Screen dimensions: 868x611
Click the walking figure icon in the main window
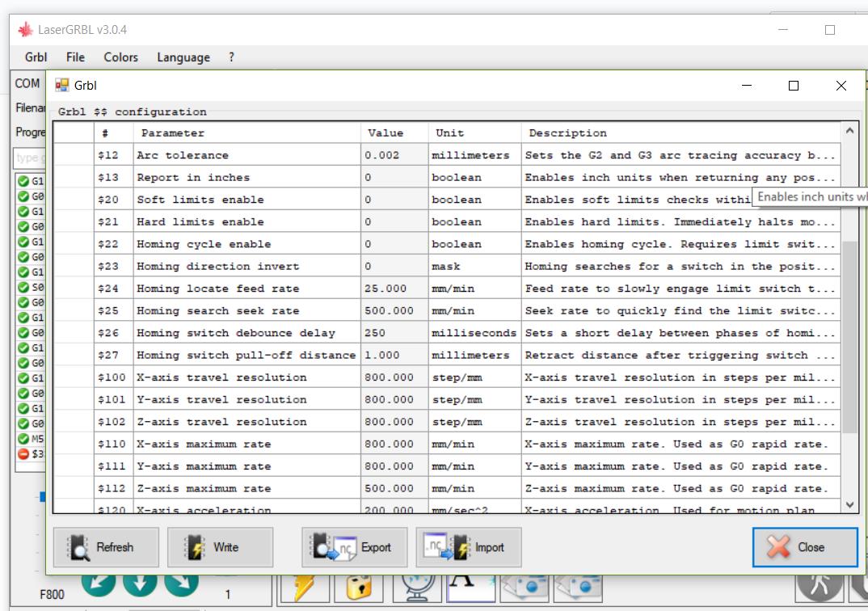point(820,588)
